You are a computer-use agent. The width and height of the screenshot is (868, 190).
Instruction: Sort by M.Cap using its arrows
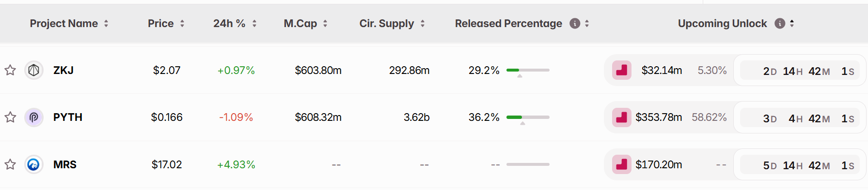(x=325, y=24)
